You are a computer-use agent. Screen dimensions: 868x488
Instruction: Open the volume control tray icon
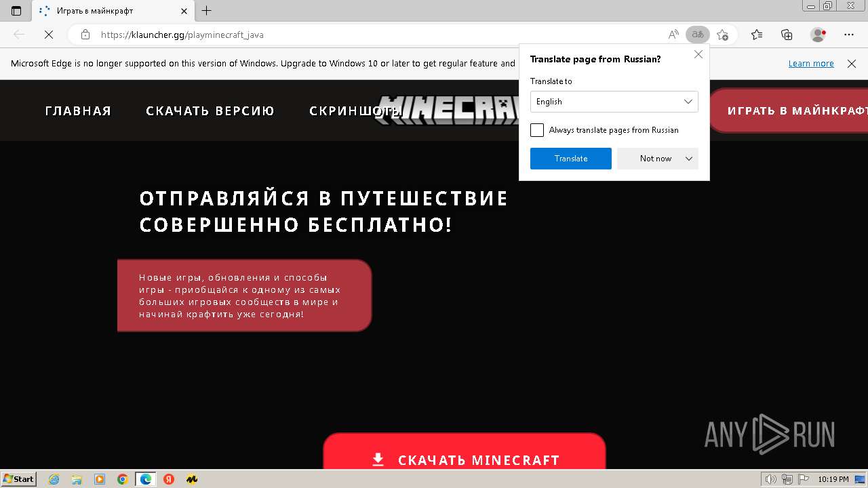click(770, 479)
